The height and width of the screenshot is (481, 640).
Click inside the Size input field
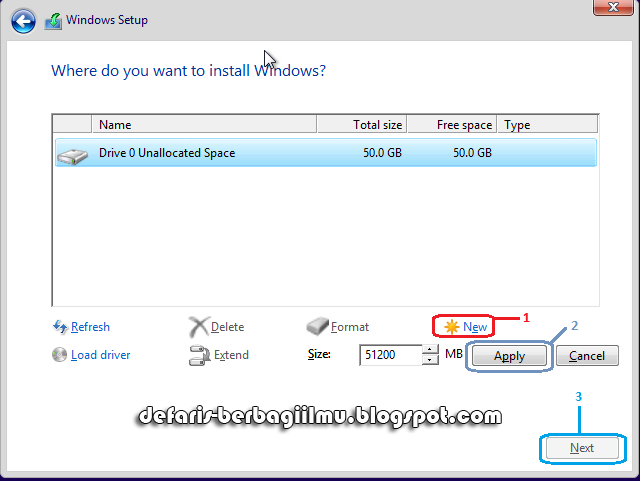point(389,355)
